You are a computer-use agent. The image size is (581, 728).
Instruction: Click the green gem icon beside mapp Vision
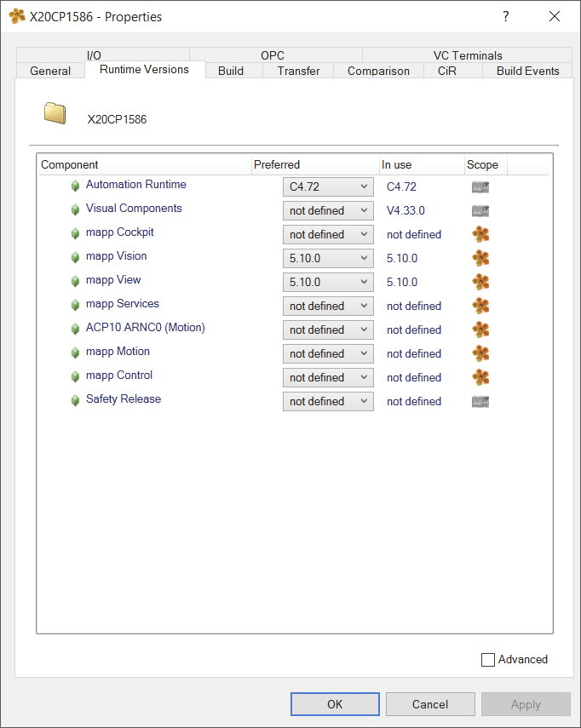click(75, 258)
